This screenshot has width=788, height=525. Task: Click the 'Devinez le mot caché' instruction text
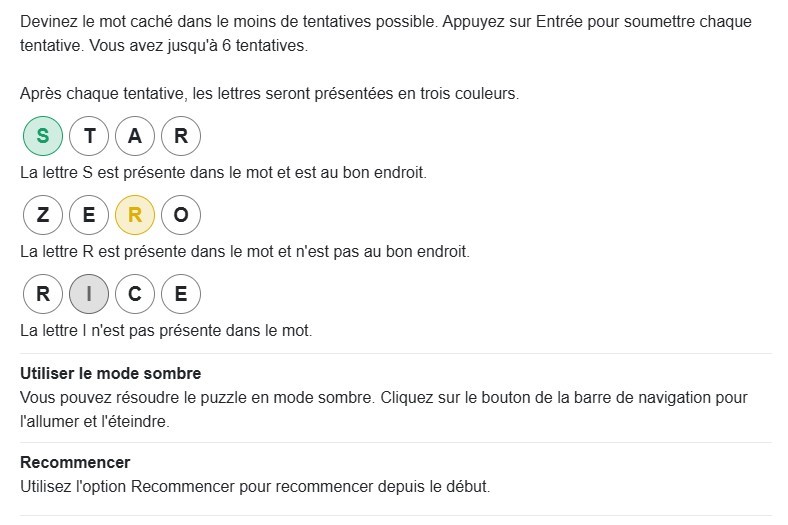pos(386,33)
